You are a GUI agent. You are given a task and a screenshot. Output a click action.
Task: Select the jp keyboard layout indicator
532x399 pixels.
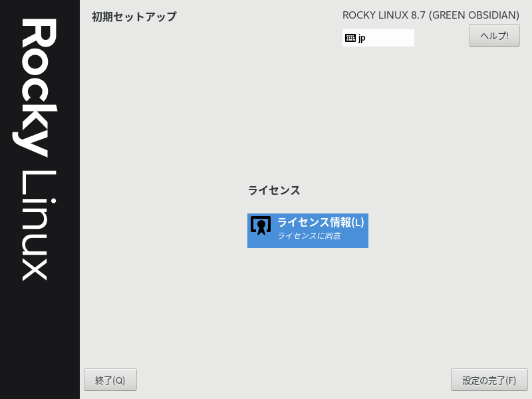(378, 38)
